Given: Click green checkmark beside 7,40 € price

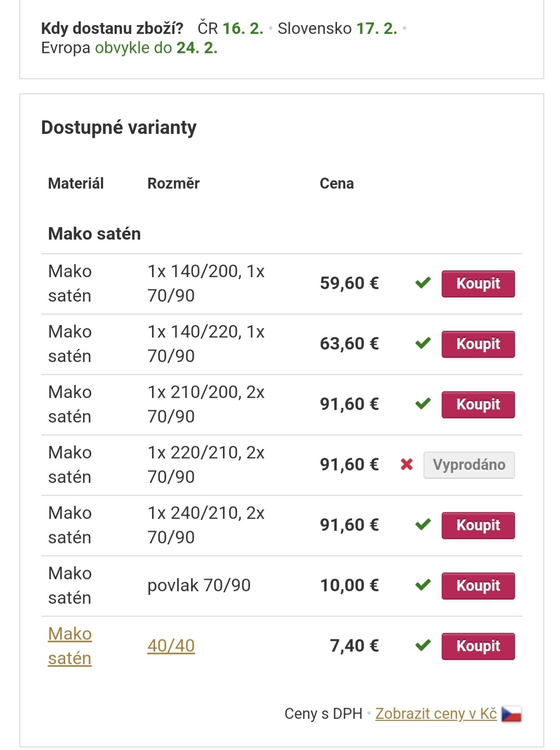Looking at the screenshot, I should click(x=423, y=645).
